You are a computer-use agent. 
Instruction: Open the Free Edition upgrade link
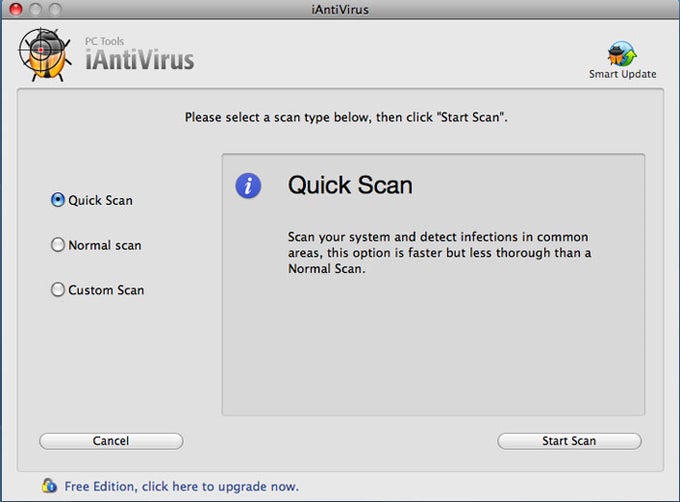(181, 486)
